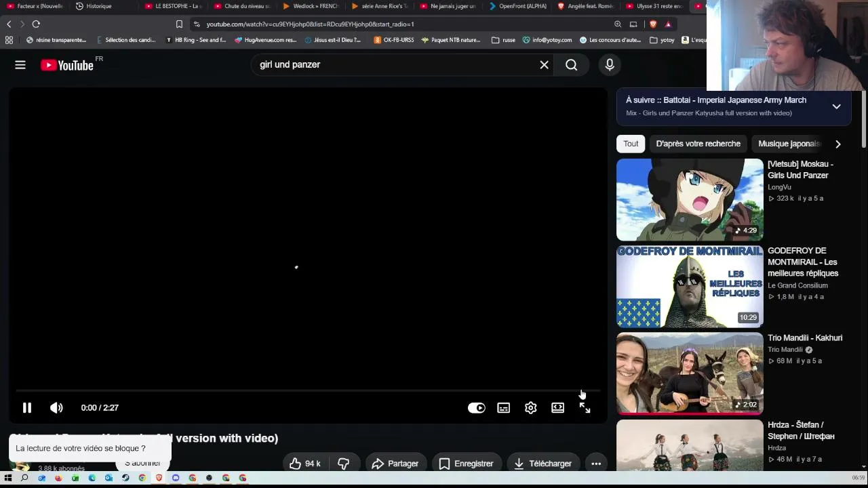
Task: Click the video progress bar
Action: point(308,390)
